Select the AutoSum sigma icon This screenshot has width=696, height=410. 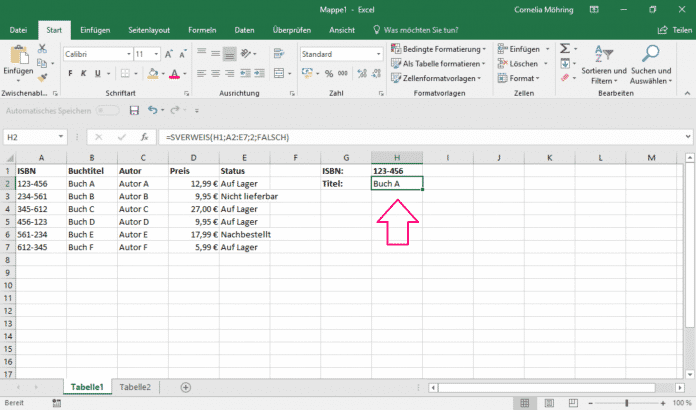(565, 48)
